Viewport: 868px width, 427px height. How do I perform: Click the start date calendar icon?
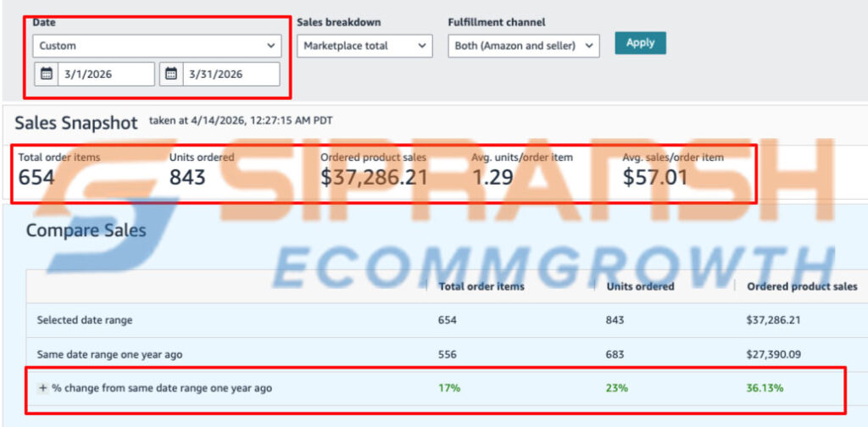tap(47, 74)
